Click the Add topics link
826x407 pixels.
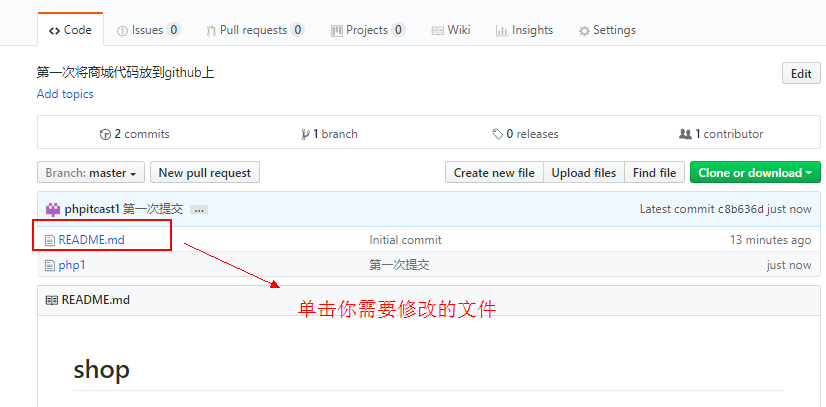tap(65, 94)
